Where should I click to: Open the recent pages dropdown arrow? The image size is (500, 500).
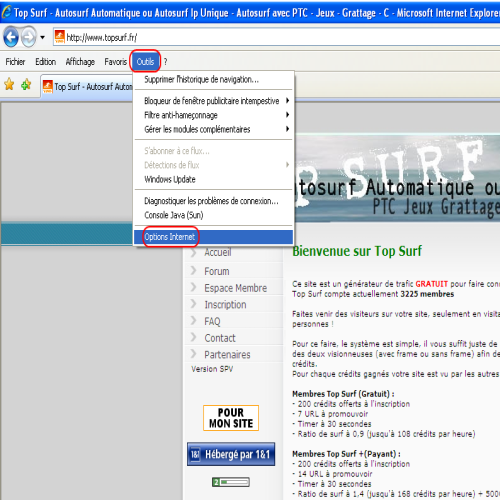[42, 37]
